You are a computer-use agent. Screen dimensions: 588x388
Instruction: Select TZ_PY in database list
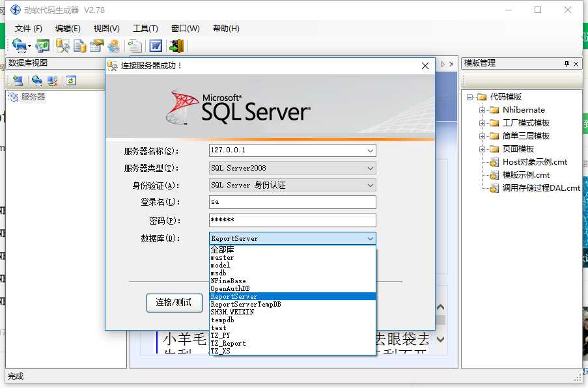[x=292, y=335]
